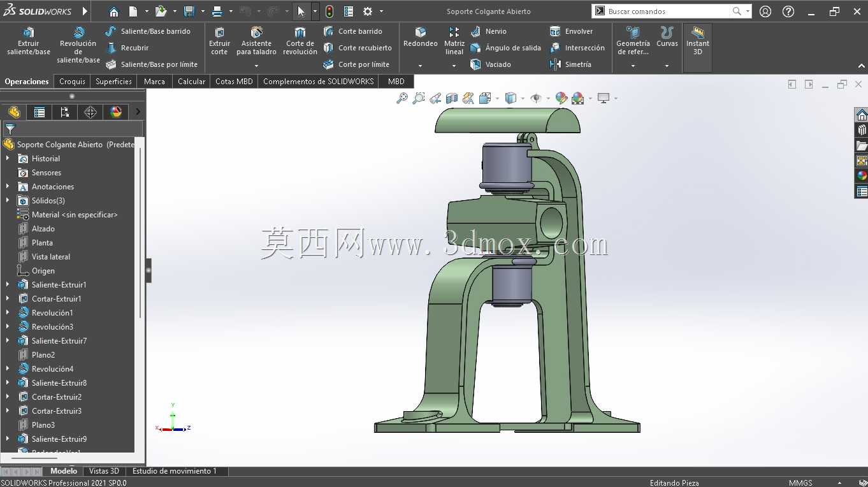Image resolution: width=868 pixels, height=487 pixels.
Task: Click the Zoom to fit icon
Action: [402, 98]
